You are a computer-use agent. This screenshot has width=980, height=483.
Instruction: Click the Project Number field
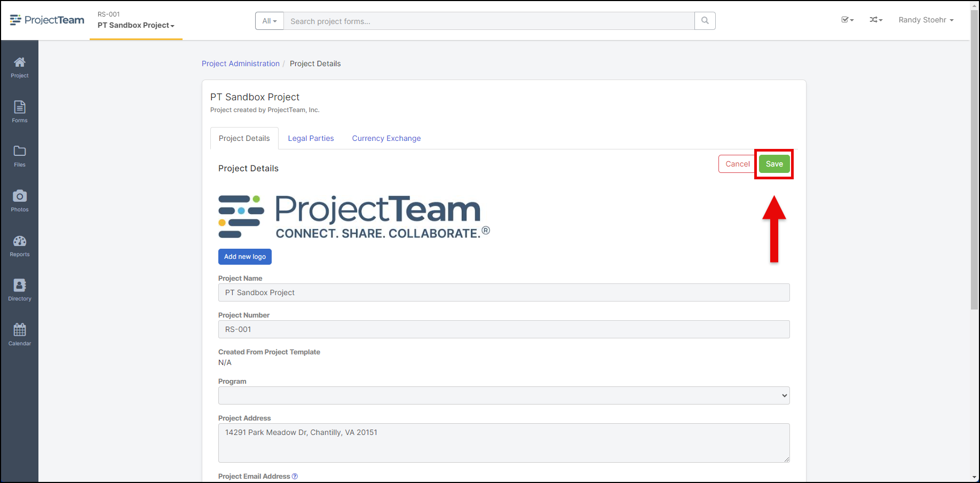coord(504,329)
